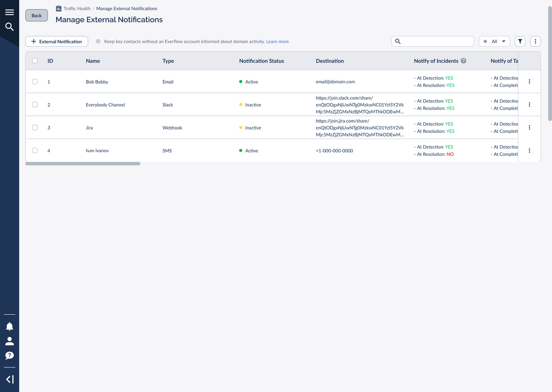Viewport: 552px width, 392px height.
Task: Click the +1-000-000-0000 phone destination
Action: coord(334,151)
